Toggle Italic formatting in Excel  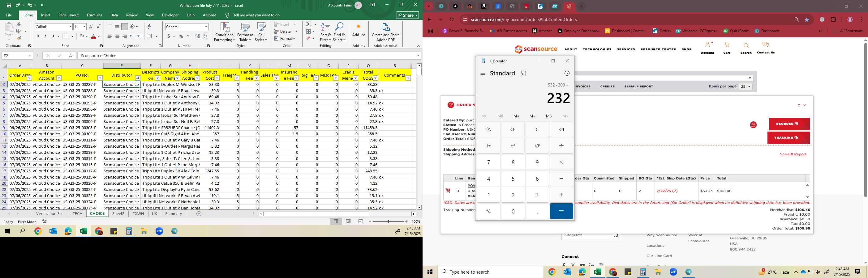[45, 36]
